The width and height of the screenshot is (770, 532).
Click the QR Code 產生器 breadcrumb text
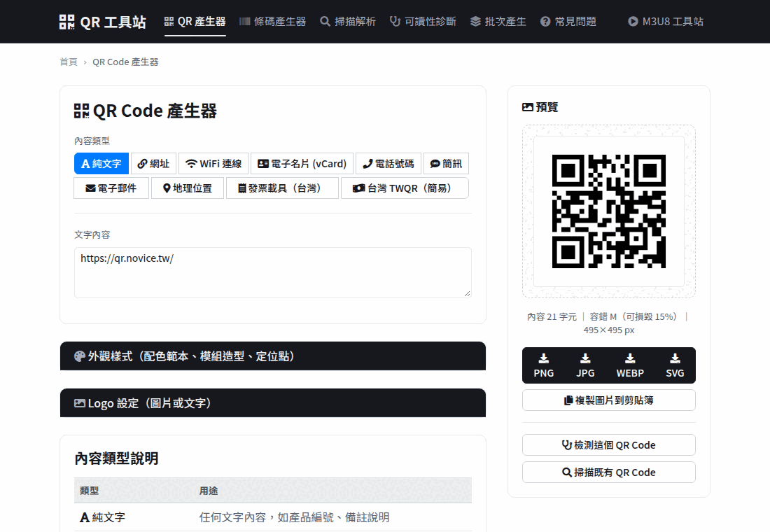tap(126, 62)
